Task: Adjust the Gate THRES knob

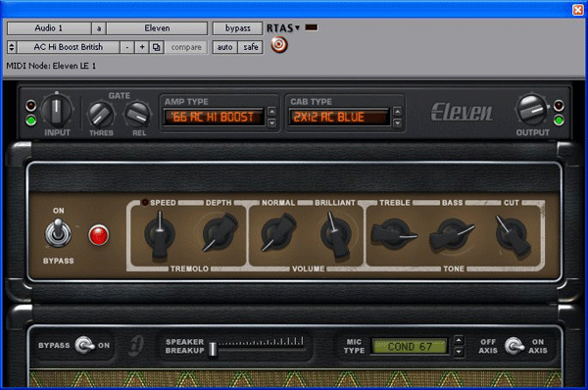Action: [x=101, y=115]
